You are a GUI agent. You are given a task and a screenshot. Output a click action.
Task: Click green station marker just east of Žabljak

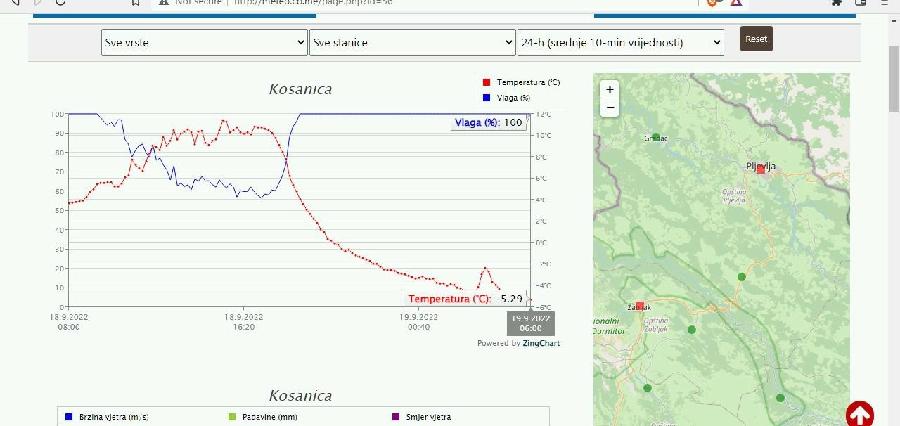pyautogui.click(x=692, y=330)
